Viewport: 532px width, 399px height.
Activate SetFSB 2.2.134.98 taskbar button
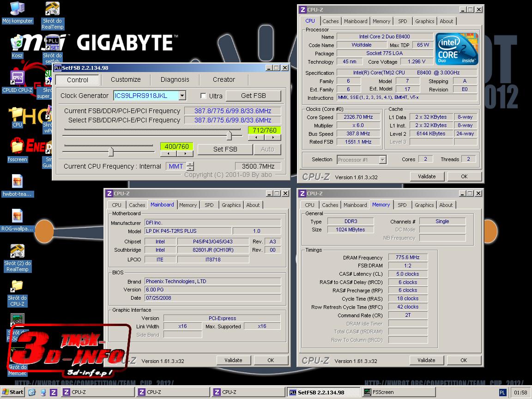324,392
